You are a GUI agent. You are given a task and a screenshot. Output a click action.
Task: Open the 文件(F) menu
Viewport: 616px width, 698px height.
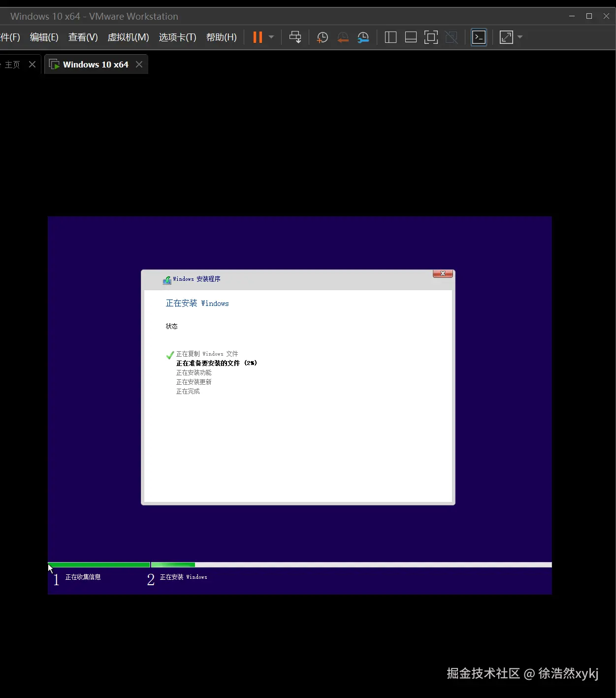pyautogui.click(x=10, y=37)
